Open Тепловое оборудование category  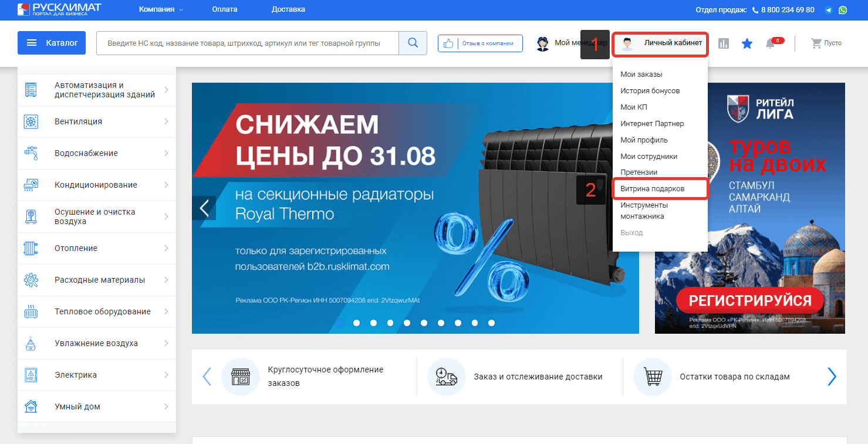tap(97, 311)
